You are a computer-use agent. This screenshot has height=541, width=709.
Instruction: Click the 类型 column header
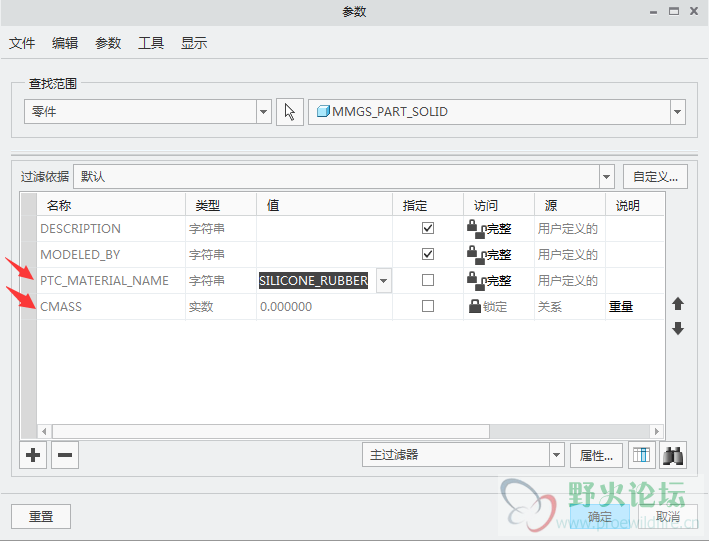[221, 205]
